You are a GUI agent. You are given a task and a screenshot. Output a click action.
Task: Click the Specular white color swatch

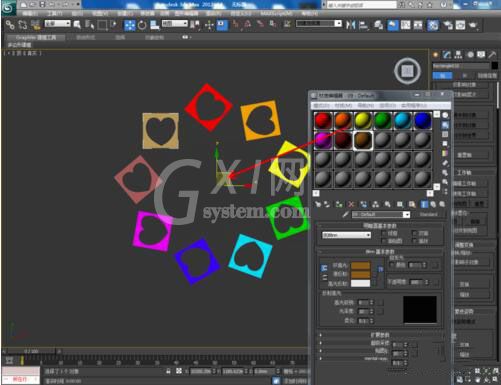(x=360, y=283)
